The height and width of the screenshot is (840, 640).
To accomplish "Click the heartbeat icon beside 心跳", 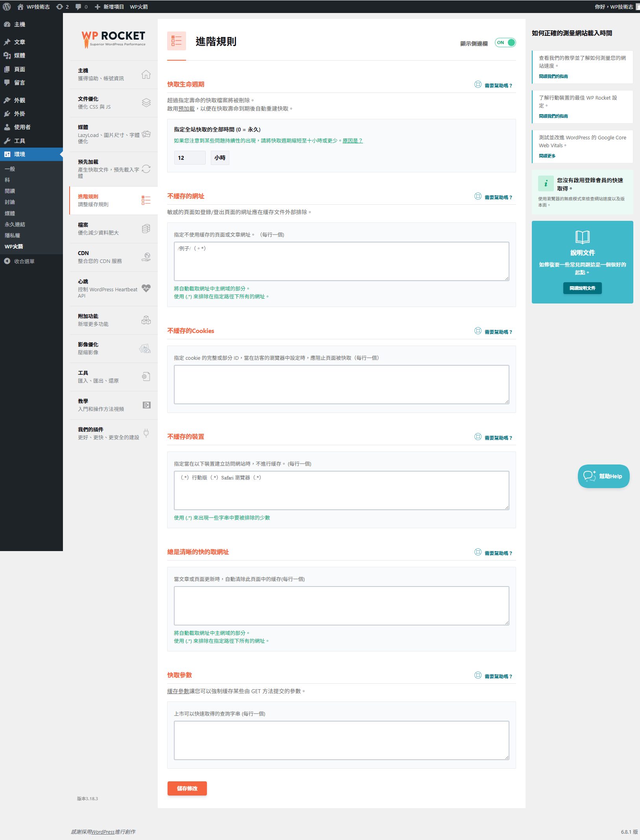I will point(146,288).
